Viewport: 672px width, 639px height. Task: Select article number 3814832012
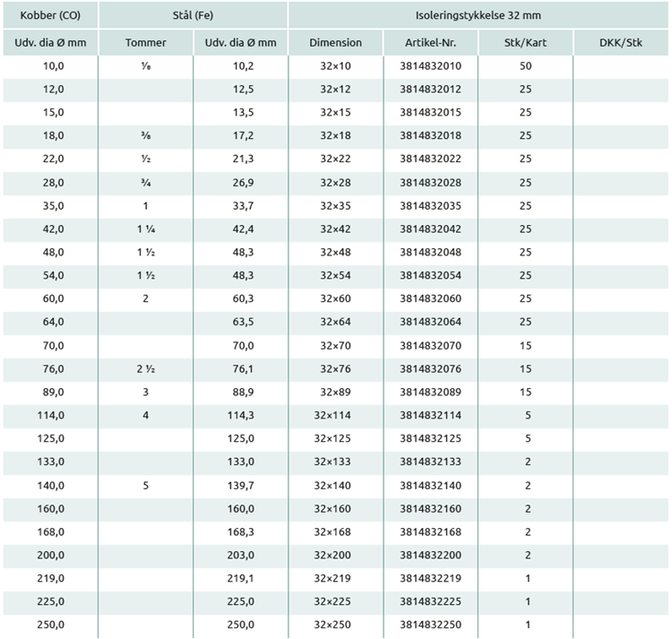431,89
